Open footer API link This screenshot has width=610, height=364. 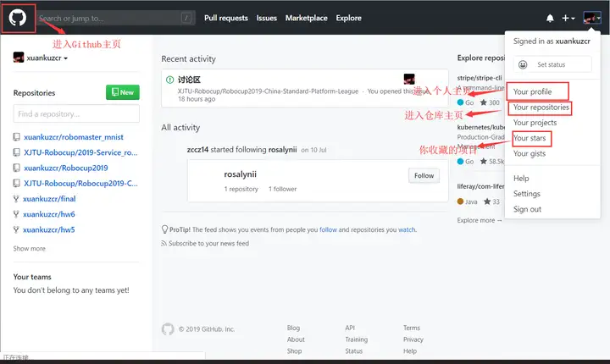(x=350, y=328)
